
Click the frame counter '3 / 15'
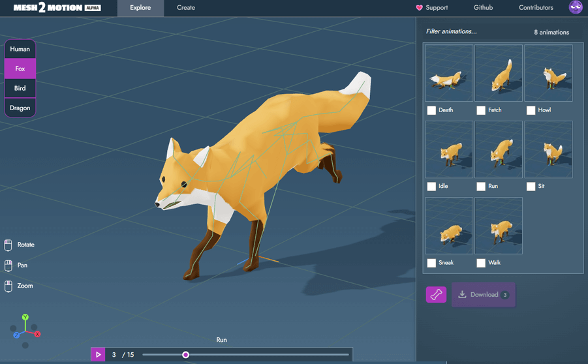click(123, 355)
